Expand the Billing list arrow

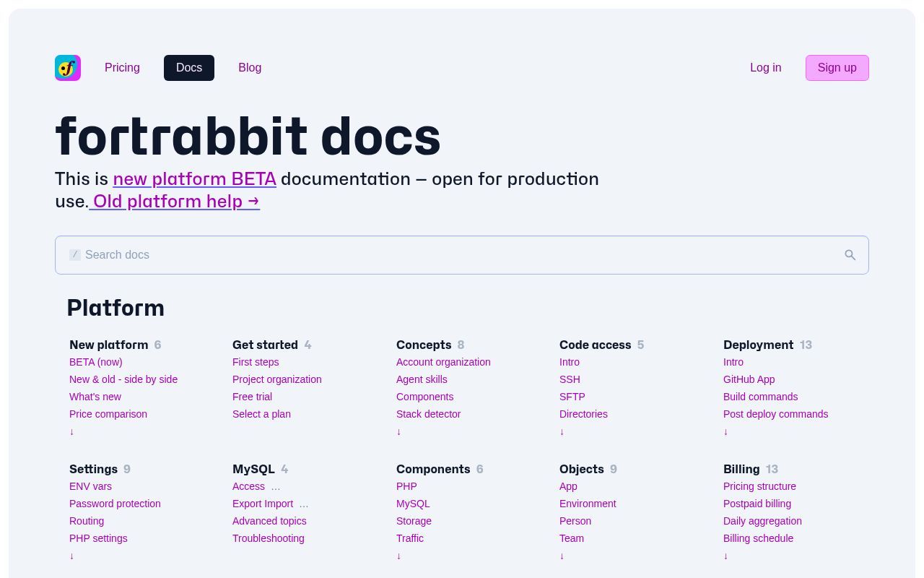tap(725, 556)
